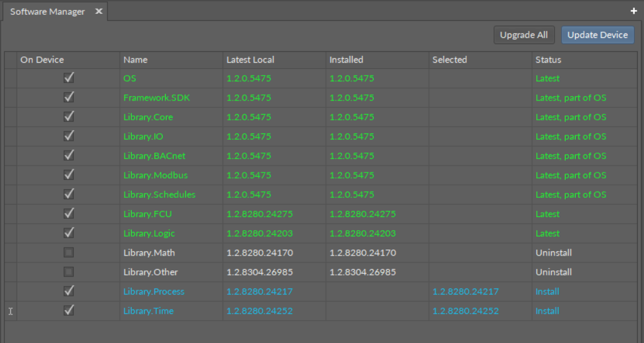Click the Selected column header

coord(449,60)
